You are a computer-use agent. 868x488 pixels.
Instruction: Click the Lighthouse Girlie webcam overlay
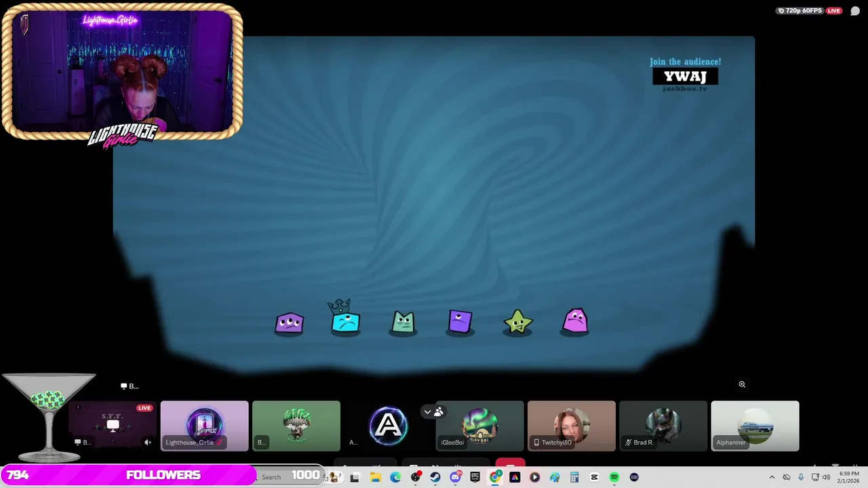pos(122,71)
